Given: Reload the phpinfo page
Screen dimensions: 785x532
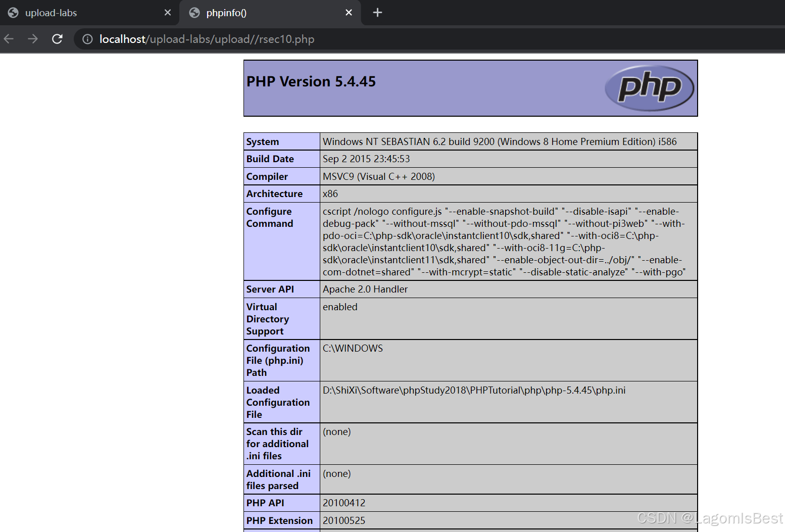Looking at the screenshot, I should [x=57, y=39].
